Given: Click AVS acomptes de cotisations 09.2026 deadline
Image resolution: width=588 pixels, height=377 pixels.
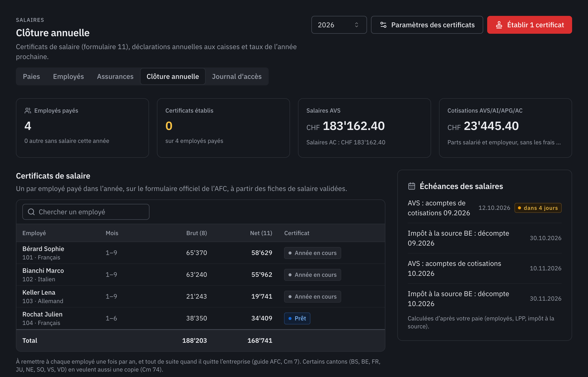Looking at the screenshot, I should pyautogui.click(x=485, y=208).
